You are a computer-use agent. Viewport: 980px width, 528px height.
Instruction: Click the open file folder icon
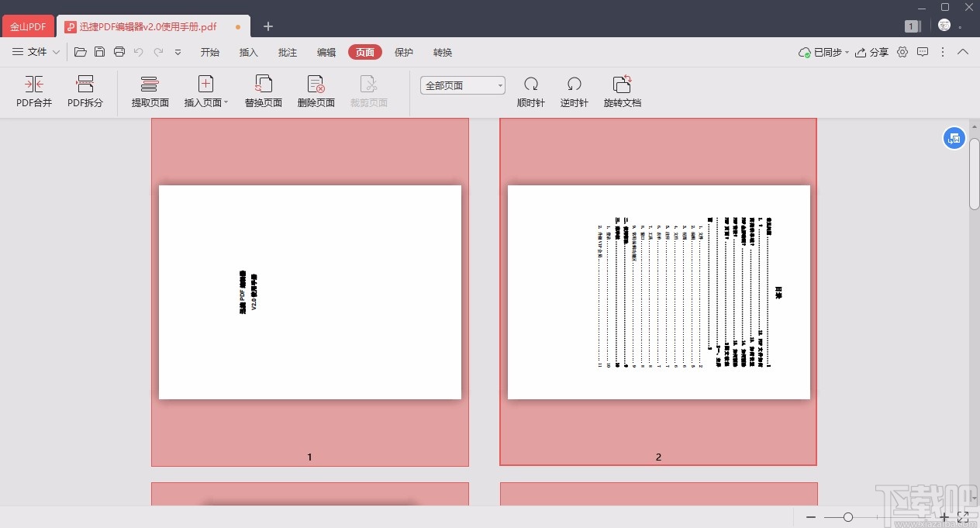point(81,52)
